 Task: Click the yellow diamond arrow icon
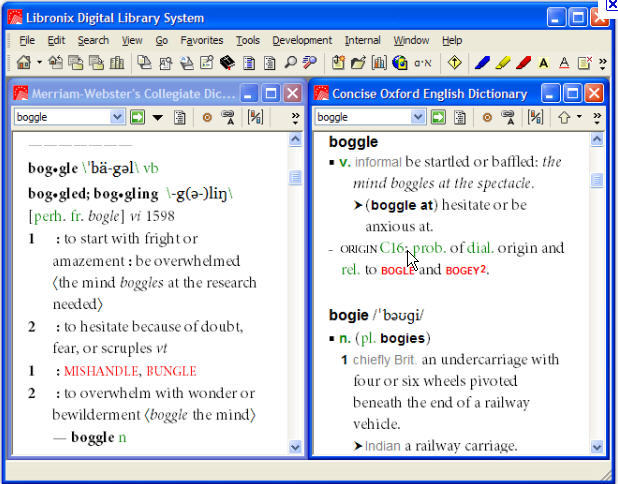(454, 62)
